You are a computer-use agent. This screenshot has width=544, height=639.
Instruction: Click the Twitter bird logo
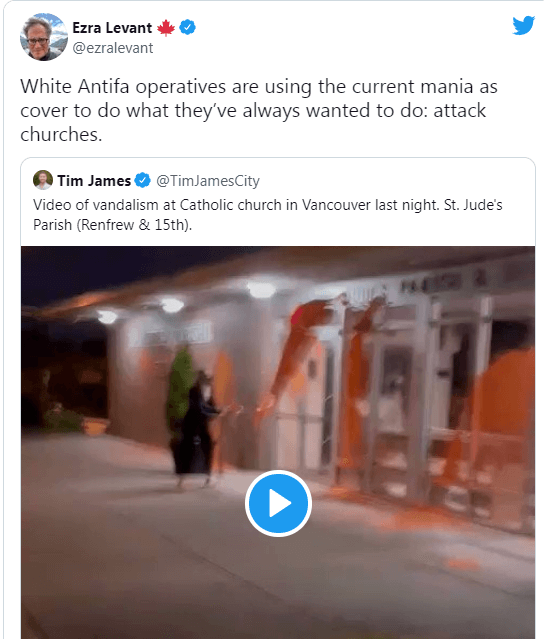(x=523, y=26)
